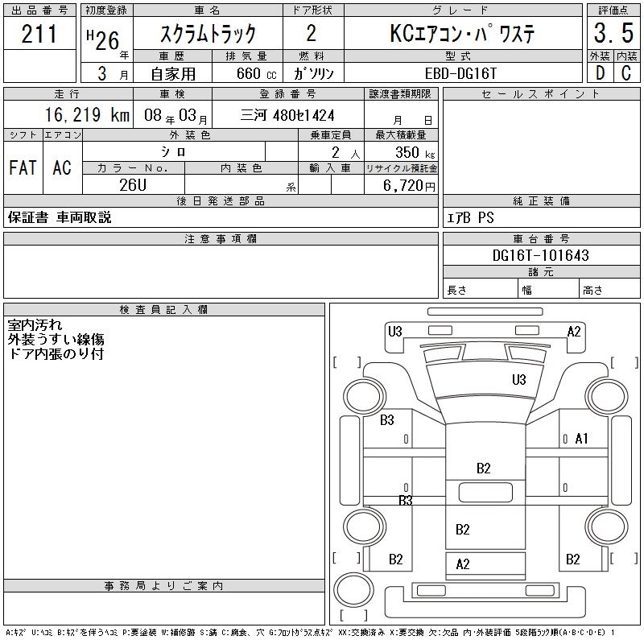Click the chassis number DG16T-101643
The width and height of the screenshot is (644, 644).
(x=541, y=255)
